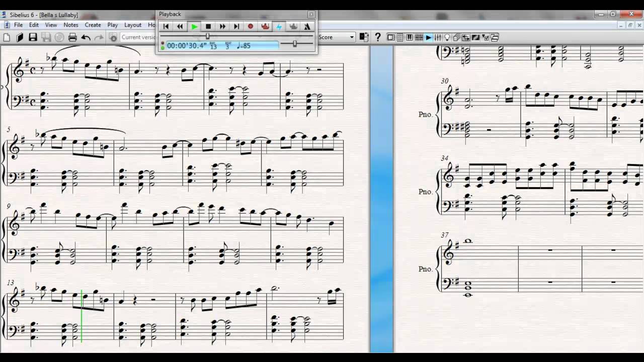Click the Hide Tool Windows icon
Screen dimensions: 644x362
(494, 37)
